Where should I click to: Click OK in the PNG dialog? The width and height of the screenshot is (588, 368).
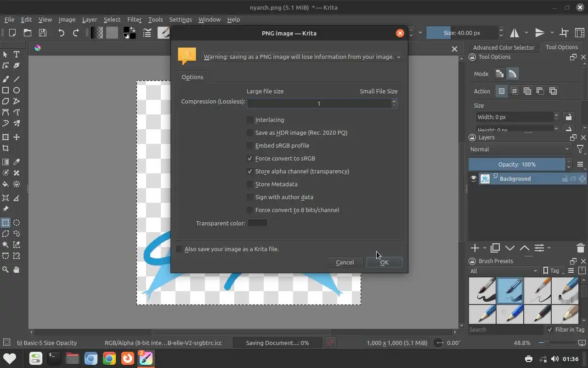pos(384,262)
